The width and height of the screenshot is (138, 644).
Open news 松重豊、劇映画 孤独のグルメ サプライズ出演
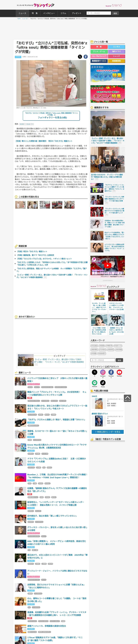pyautogui.click(x=57, y=490)
